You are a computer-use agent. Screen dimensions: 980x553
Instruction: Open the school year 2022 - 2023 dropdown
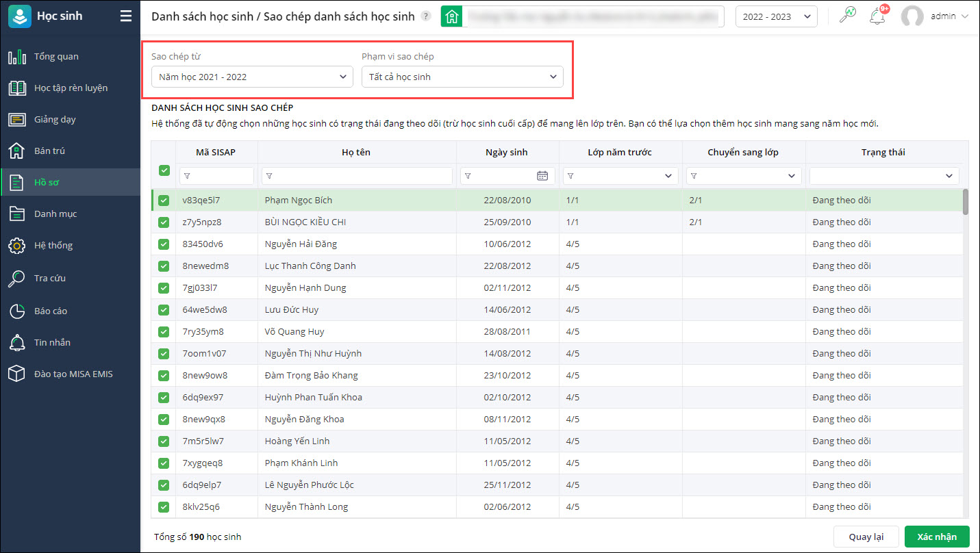coord(777,16)
